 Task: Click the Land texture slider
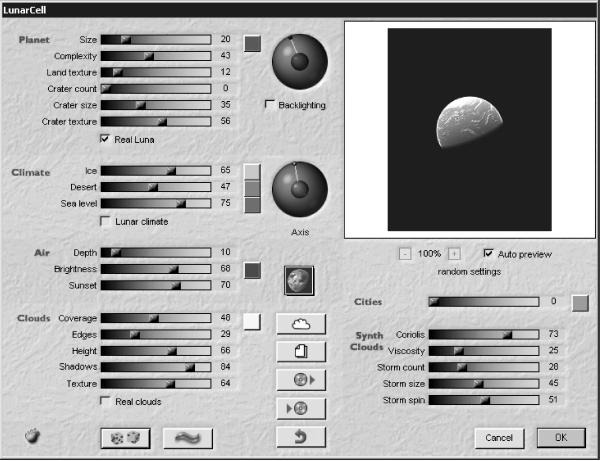pyautogui.click(x=156, y=72)
